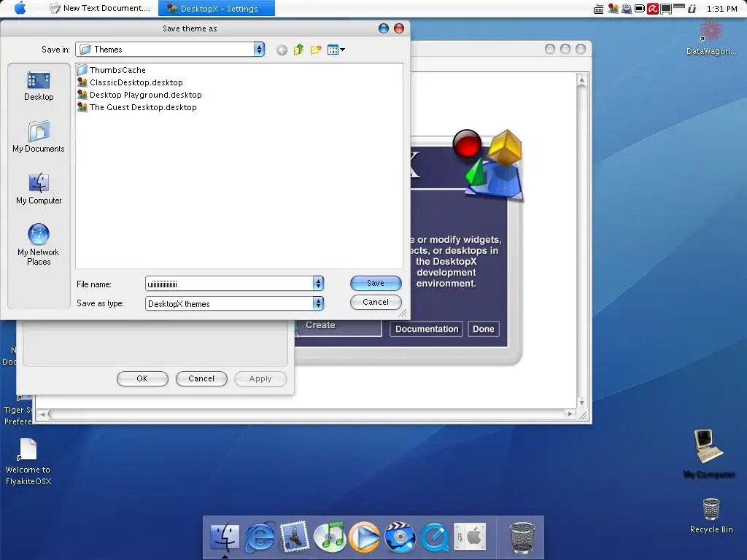Switch to New Text Document taskbar item
The image size is (747, 560).
(100, 8)
